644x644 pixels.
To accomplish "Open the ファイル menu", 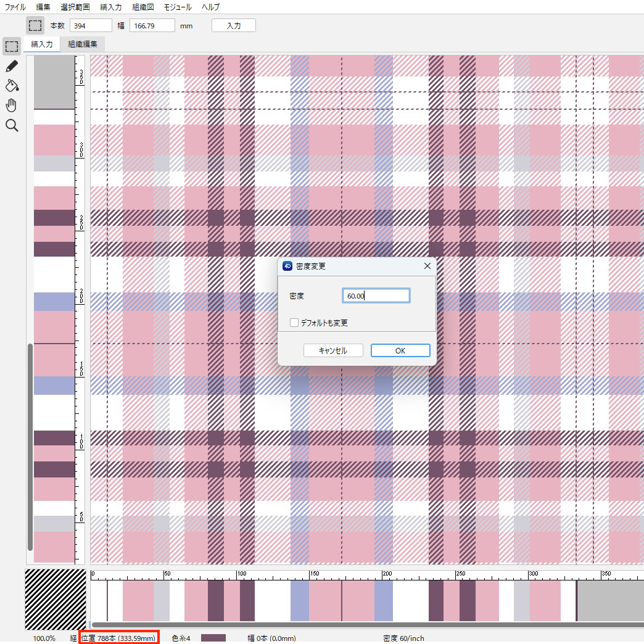I will pyautogui.click(x=15, y=7).
